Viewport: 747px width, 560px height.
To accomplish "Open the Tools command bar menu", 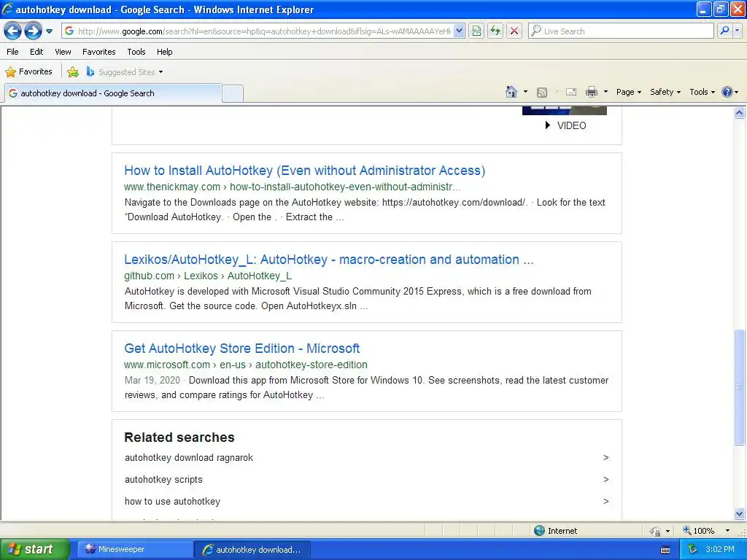I will pos(703,93).
